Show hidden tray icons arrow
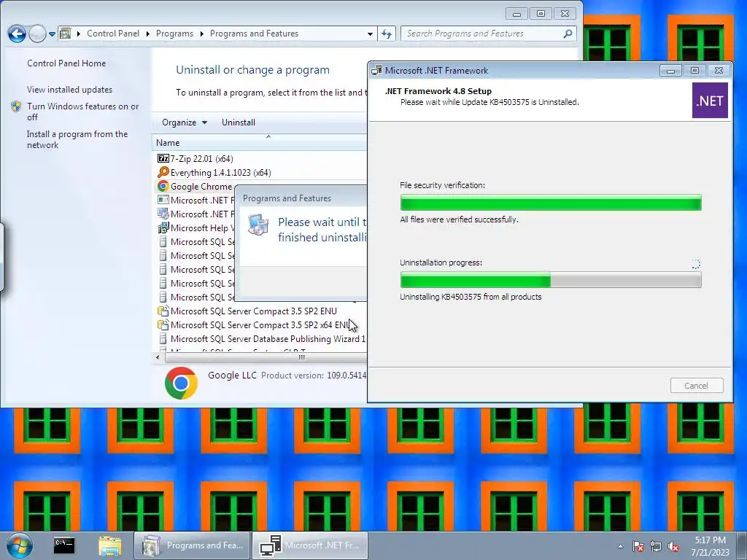The width and height of the screenshot is (747, 560). [x=620, y=546]
